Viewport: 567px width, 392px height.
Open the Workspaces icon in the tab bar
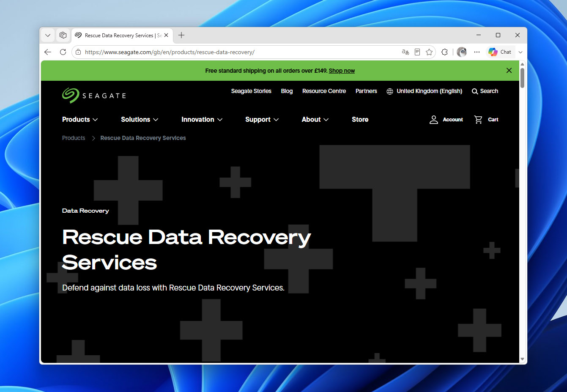click(63, 36)
